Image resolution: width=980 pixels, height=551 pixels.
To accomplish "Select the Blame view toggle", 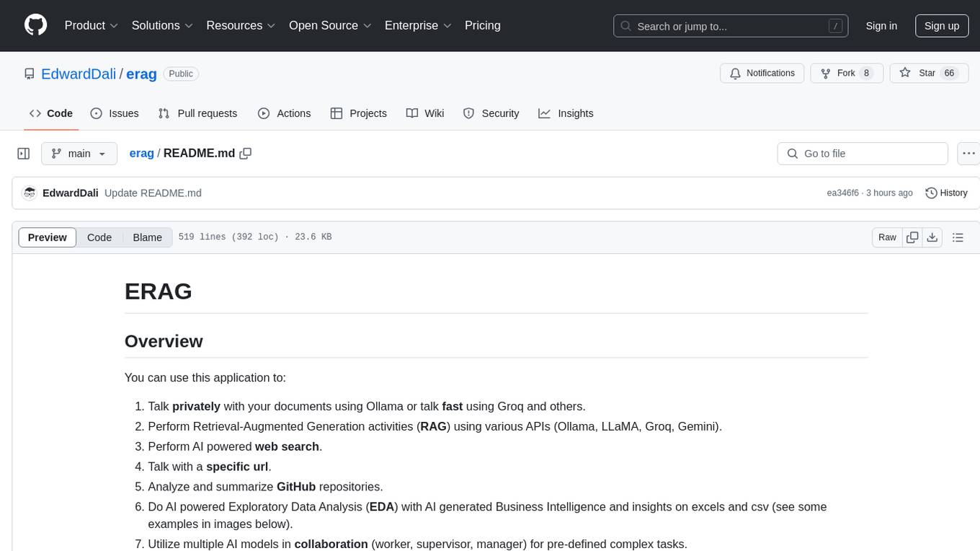I will tap(148, 237).
